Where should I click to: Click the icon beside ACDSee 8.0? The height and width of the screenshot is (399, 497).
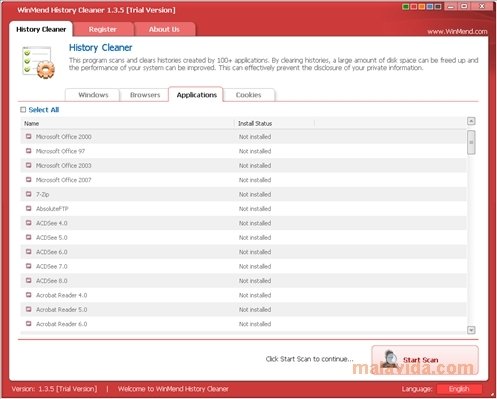coord(29,280)
